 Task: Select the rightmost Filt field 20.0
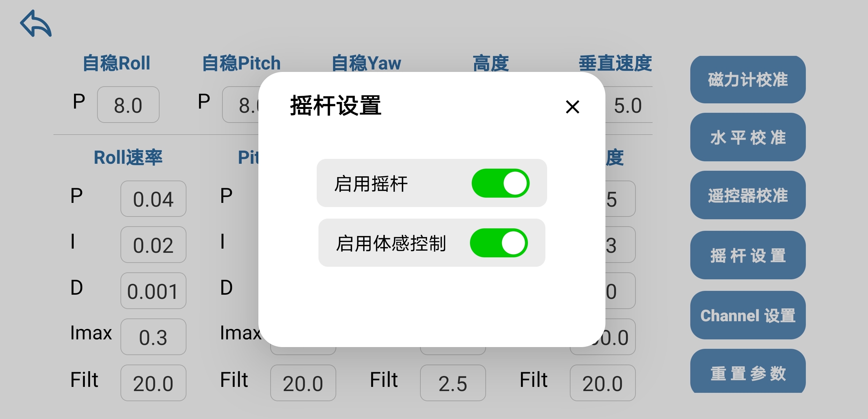coord(602,383)
